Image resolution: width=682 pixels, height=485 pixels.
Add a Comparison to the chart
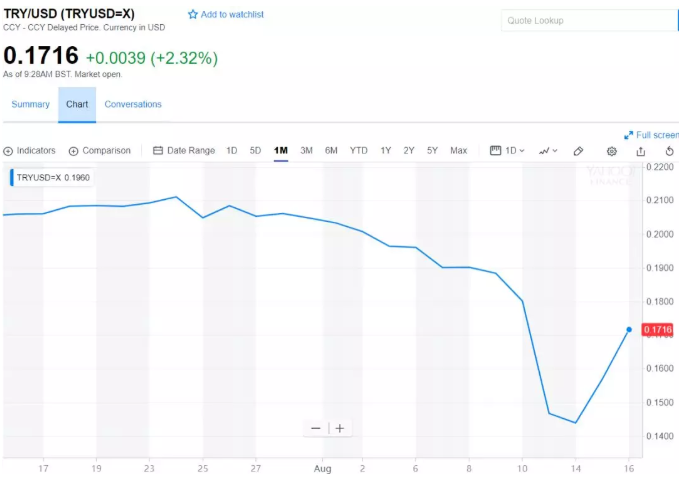coord(99,151)
